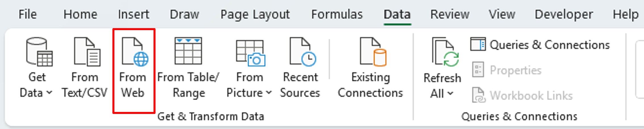Open Workbook Links

(x=522, y=95)
